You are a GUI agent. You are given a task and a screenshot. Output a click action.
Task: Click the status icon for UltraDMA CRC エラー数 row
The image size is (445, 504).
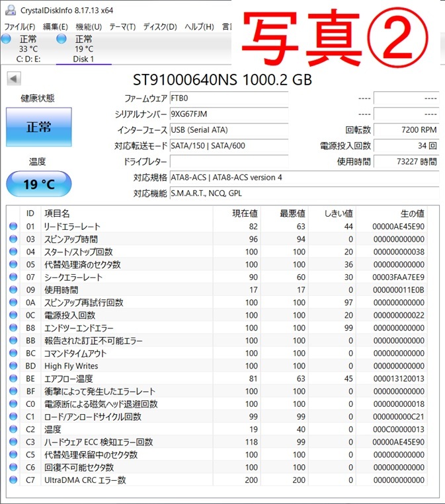pyautogui.click(x=13, y=480)
